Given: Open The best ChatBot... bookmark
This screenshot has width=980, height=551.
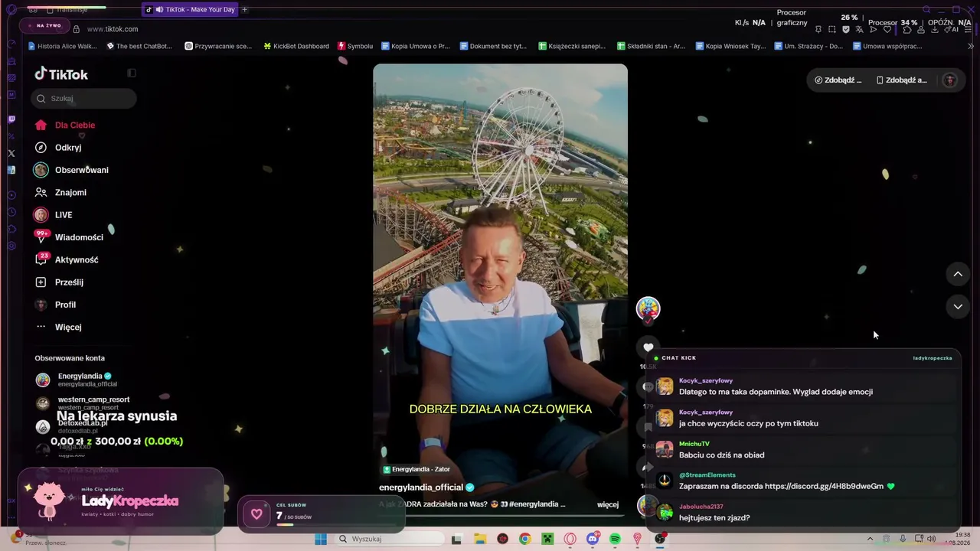Looking at the screenshot, I should (139, 46).
